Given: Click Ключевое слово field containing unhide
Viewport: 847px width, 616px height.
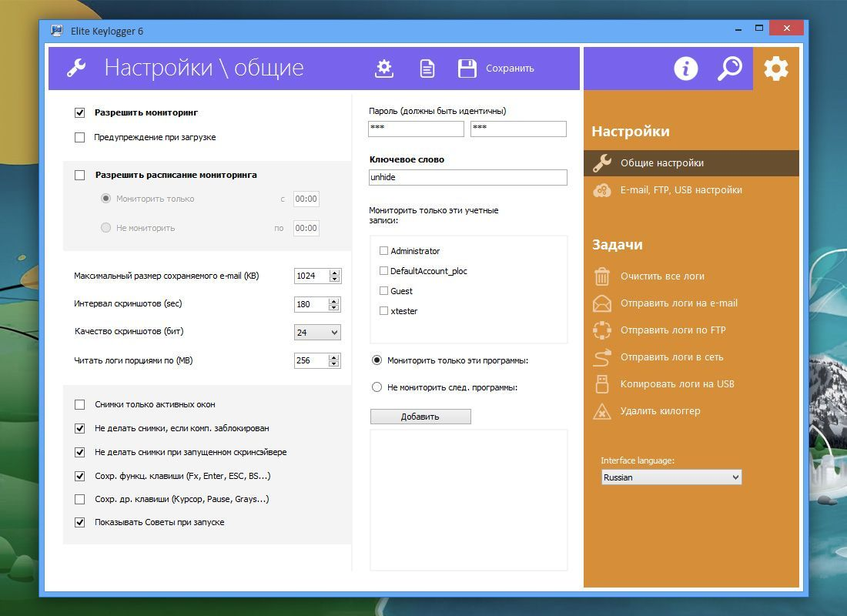Looking at the screenshot, I should 468,177.
